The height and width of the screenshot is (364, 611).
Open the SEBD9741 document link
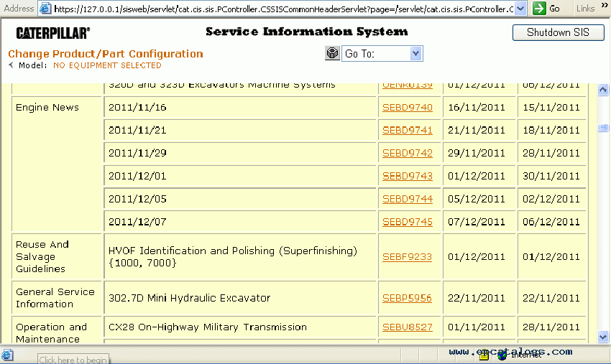pos(407,131)
